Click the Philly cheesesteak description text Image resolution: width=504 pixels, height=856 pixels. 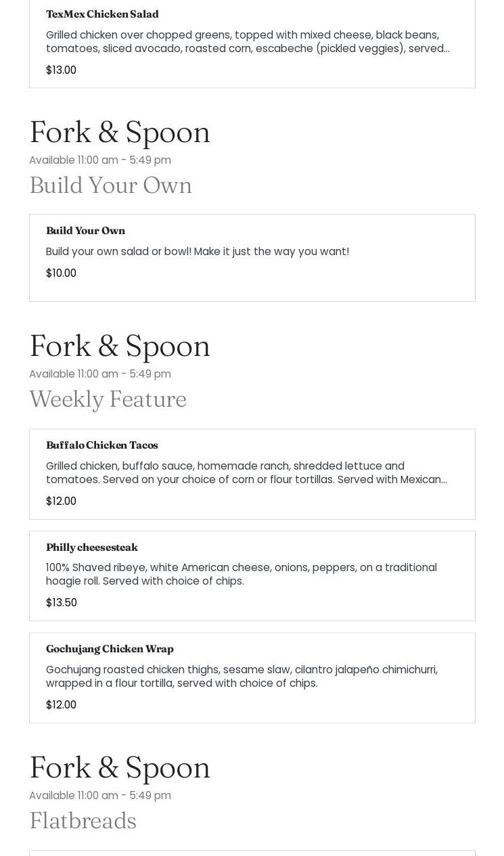tap(241, 574)
